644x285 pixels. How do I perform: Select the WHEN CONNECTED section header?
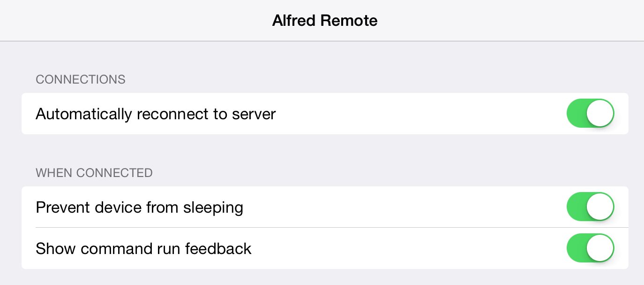(x=94, y=173)
